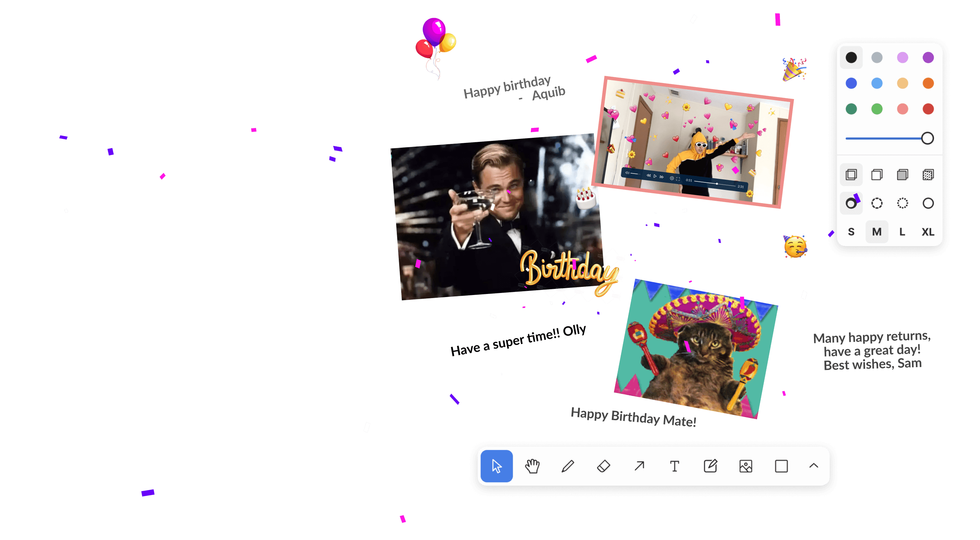Activate the hand pan tool

point(532,466)
